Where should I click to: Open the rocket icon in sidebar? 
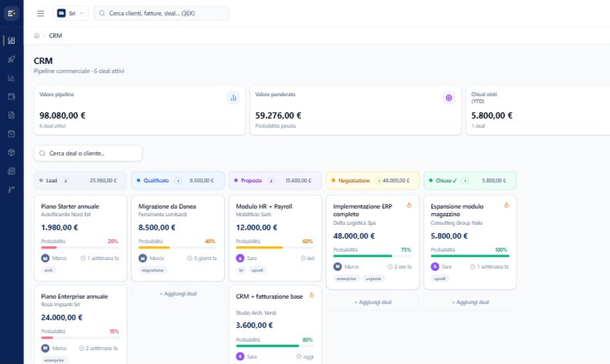click(x=12, y=59)
